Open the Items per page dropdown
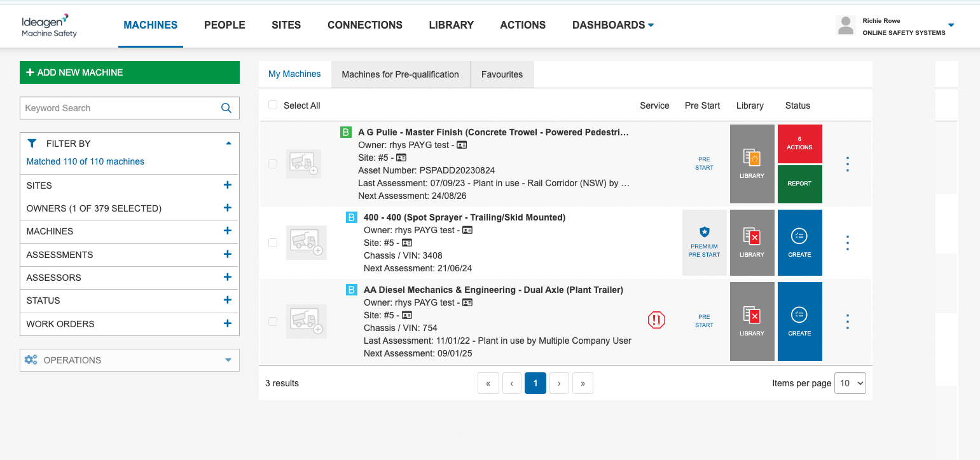The width and height of the screenshot is (980, 460). click(x=850, y=383)
